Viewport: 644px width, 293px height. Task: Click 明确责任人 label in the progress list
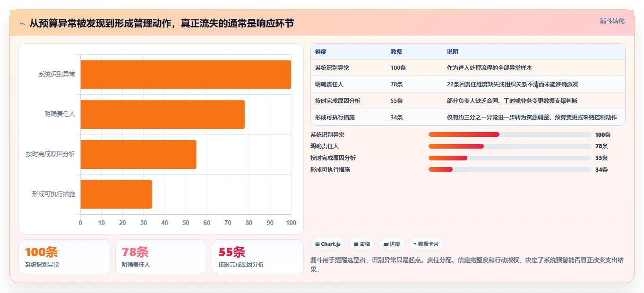pos(325,146)
